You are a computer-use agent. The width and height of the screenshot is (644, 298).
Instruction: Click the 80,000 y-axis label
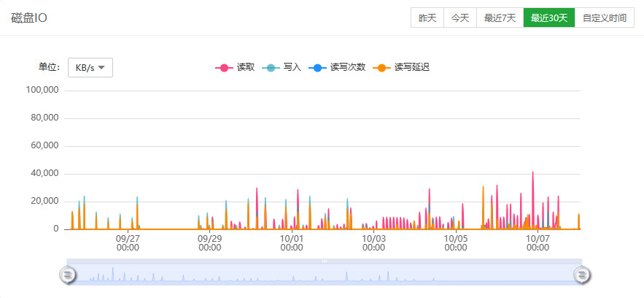point(44,118)
